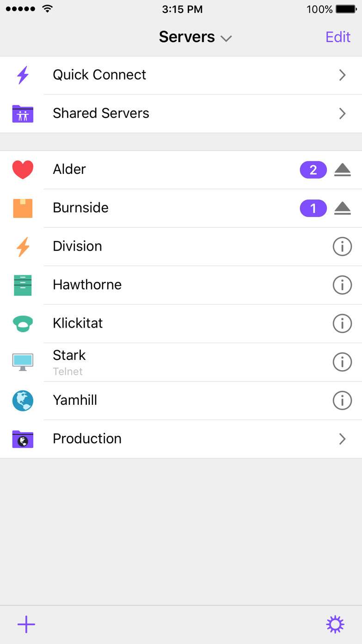The height and width of the screenshot is (644, 362).
Task: View info for Stark Telnet server
Action: [x=342, y=362]
